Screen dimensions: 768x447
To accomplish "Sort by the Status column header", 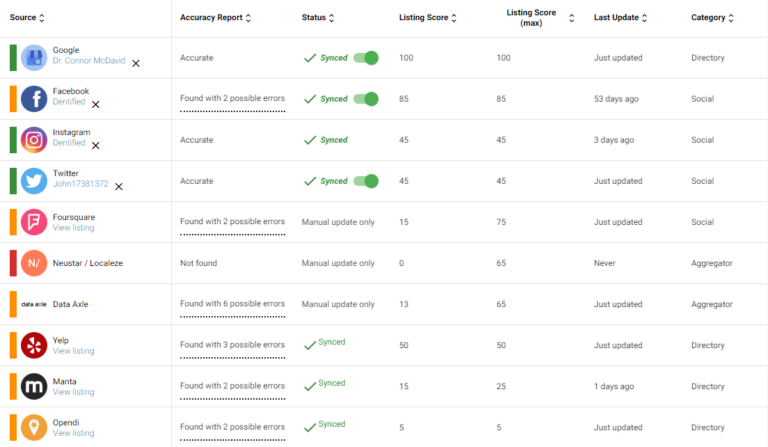I will [318, 18].
